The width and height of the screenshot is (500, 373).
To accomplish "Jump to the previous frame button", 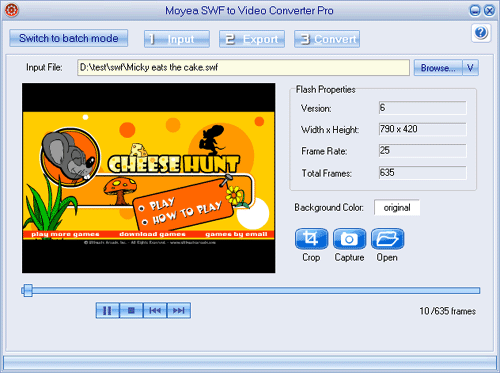I will coord(155,311).
